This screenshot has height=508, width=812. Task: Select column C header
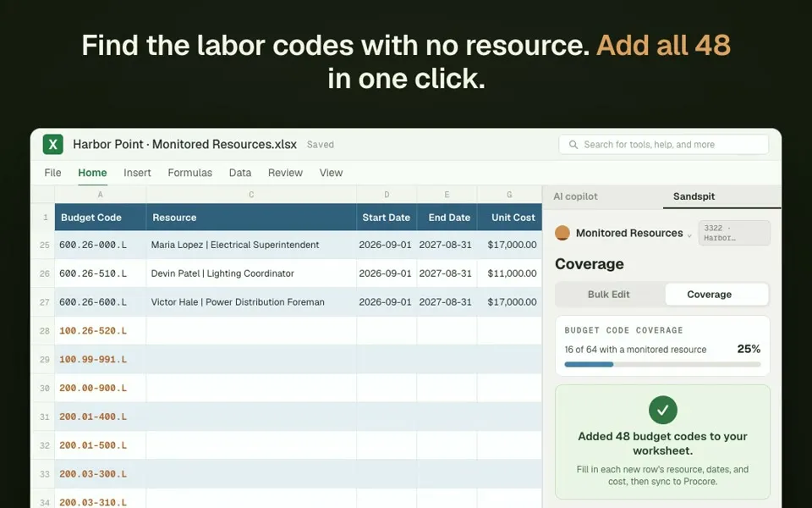[251, 195]
